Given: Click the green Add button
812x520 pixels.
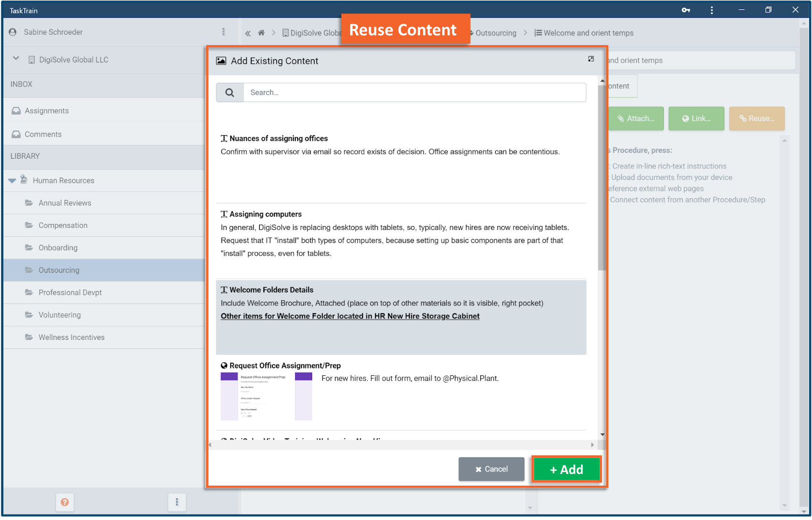Looking at the screenshot, I should pyautogui.click(x=566, y=469).
